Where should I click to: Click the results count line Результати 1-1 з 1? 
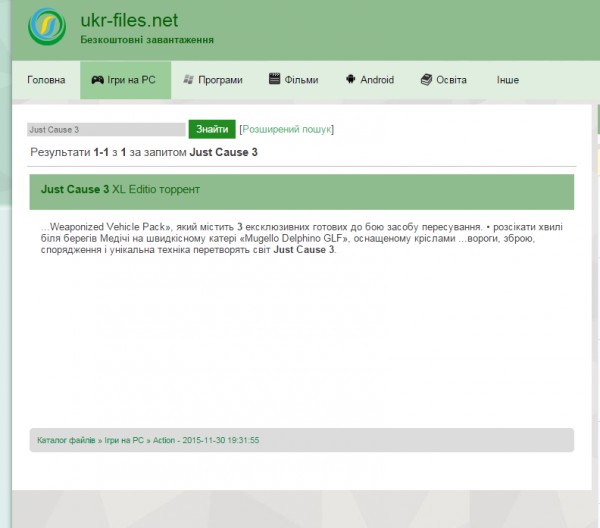[x=144, y=152]
